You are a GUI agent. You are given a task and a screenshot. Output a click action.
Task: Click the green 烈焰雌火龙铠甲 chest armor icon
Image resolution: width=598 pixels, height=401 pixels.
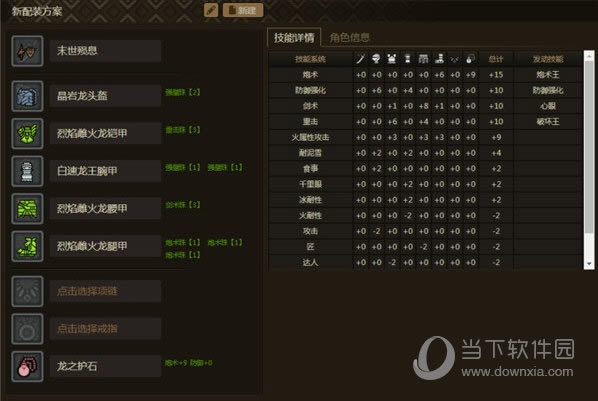point(27,134)
